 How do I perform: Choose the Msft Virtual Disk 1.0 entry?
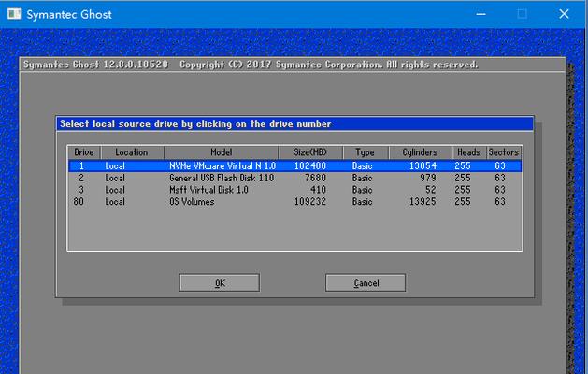[208, 190]
